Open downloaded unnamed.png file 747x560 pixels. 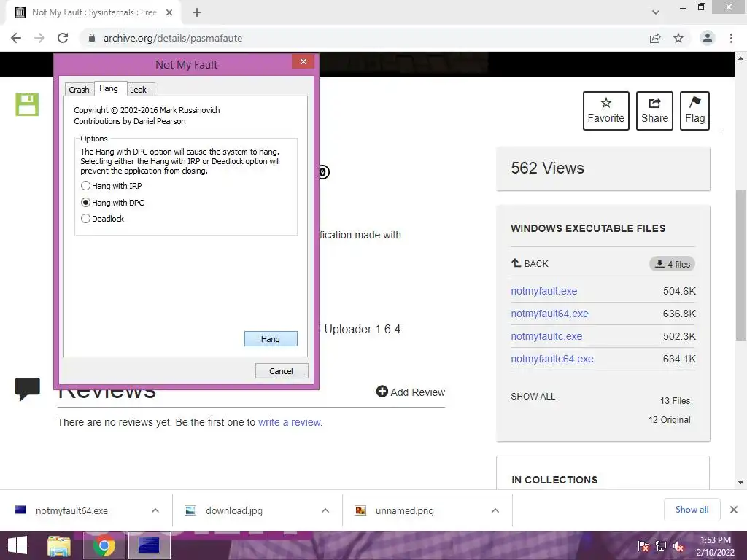(404, 510)
